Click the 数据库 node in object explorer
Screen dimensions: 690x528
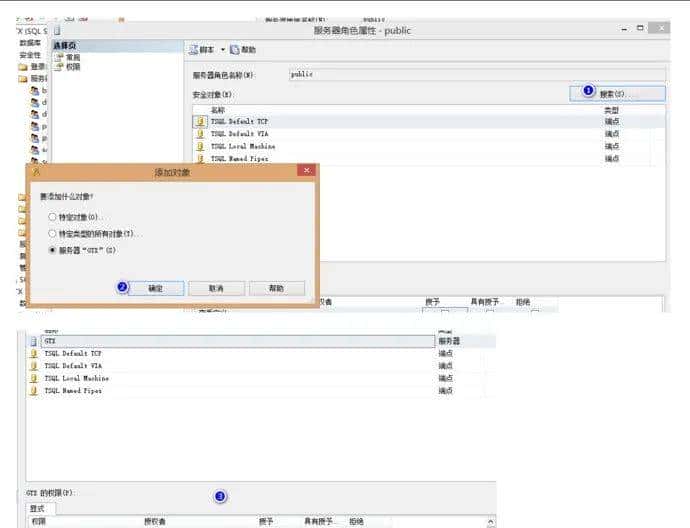pos(30,43)
